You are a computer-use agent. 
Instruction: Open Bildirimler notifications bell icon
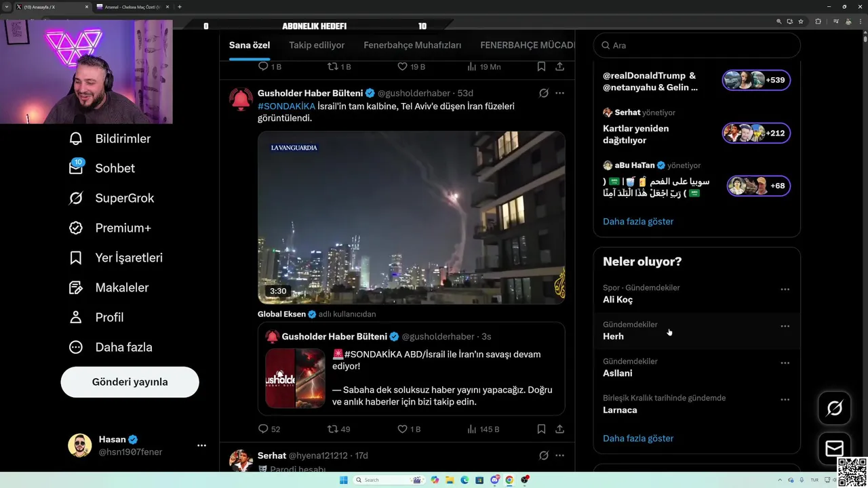pyautogui.click(x=76, y=139)
